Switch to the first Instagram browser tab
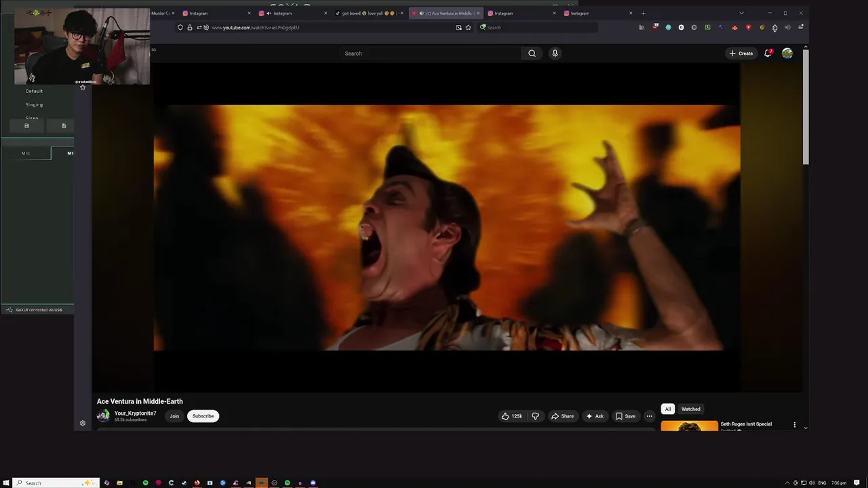This screenshot has height=488, width=868. point(216,13)
